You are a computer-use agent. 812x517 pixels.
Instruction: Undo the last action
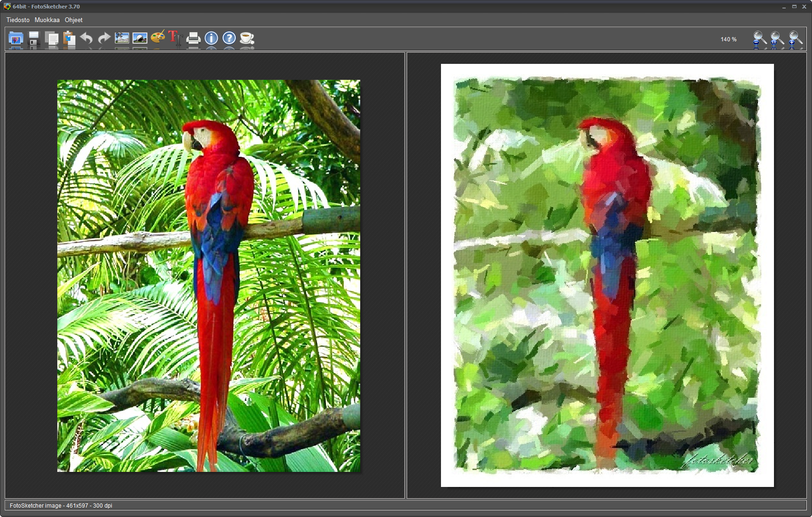tap(86, 39)
